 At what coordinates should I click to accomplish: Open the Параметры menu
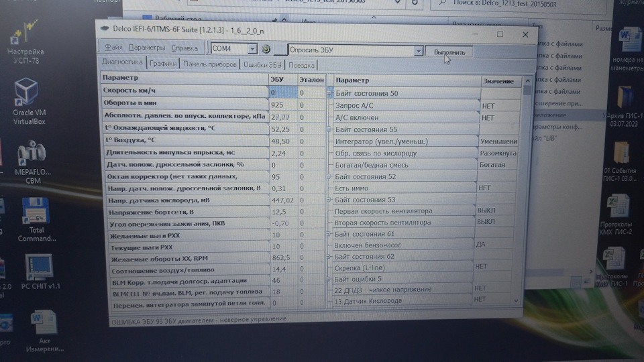coord(147,48)
